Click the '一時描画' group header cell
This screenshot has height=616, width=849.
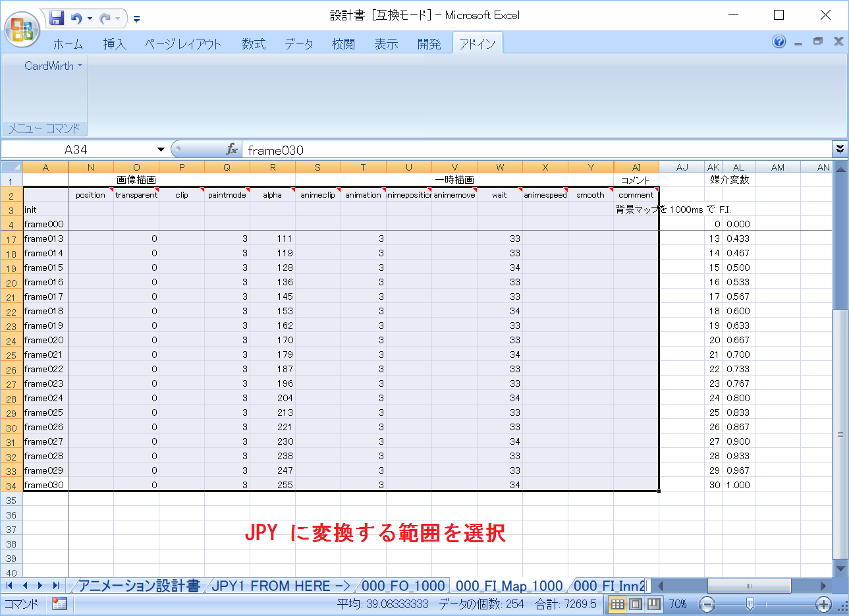coord(454,180)
